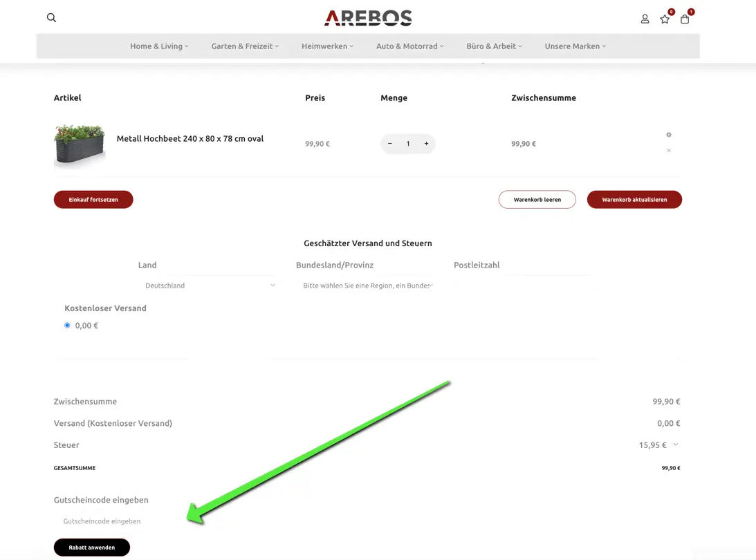Expand the Steuer tax details chevron

tap(675, 445)
